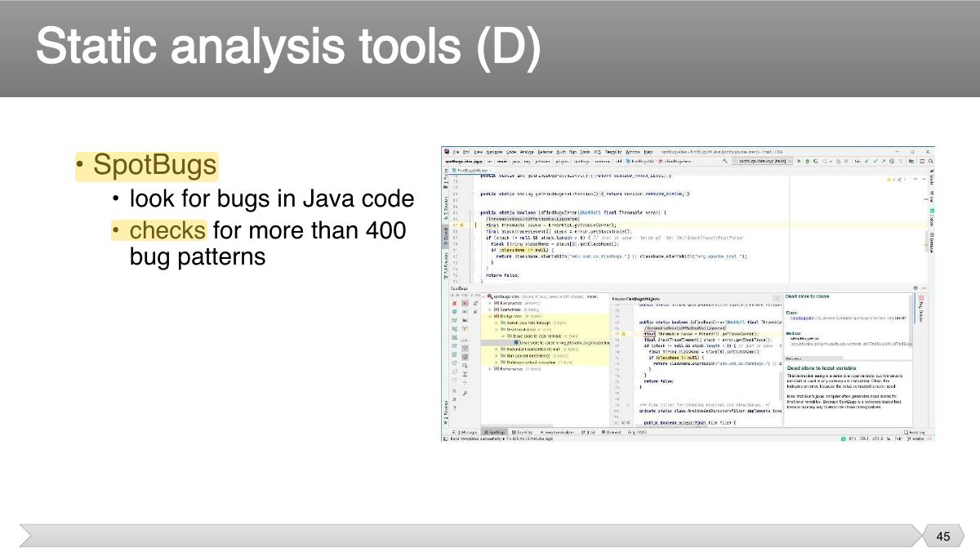Click the SpotBugs tool window gear icon

point(915,288)
